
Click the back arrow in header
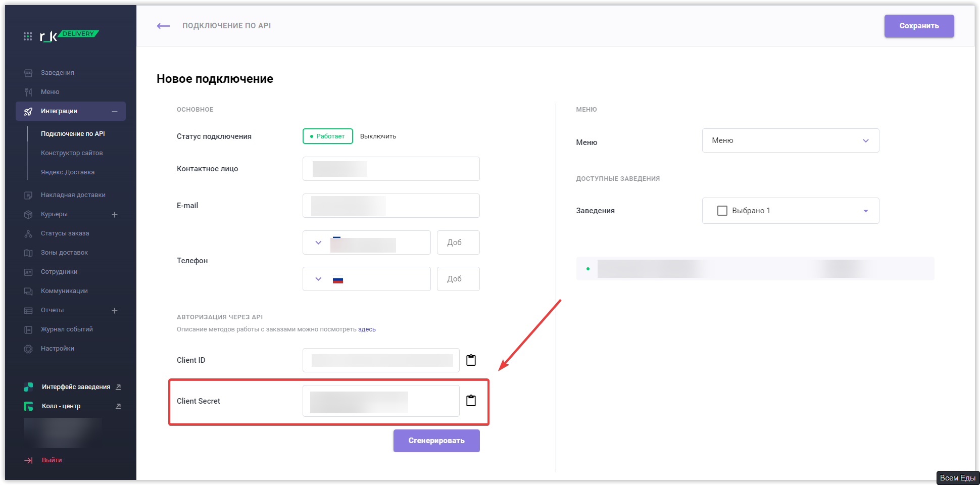[163, 26]
